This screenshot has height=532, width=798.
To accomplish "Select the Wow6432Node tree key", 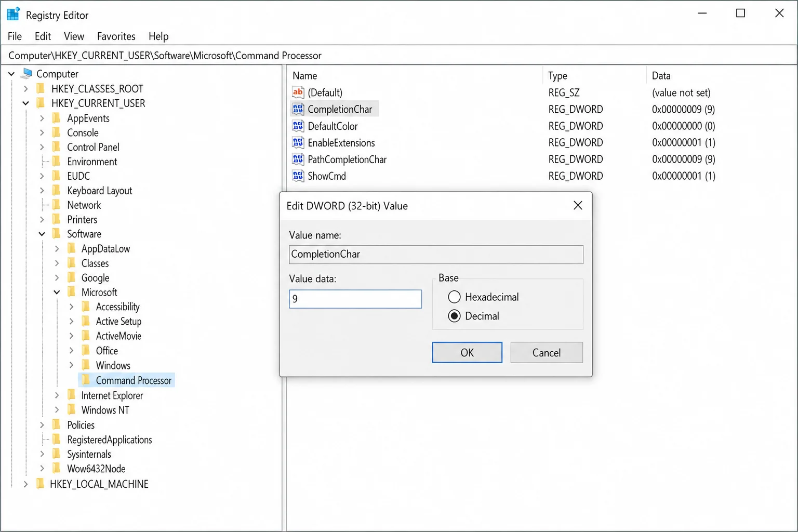I will 96,469.
